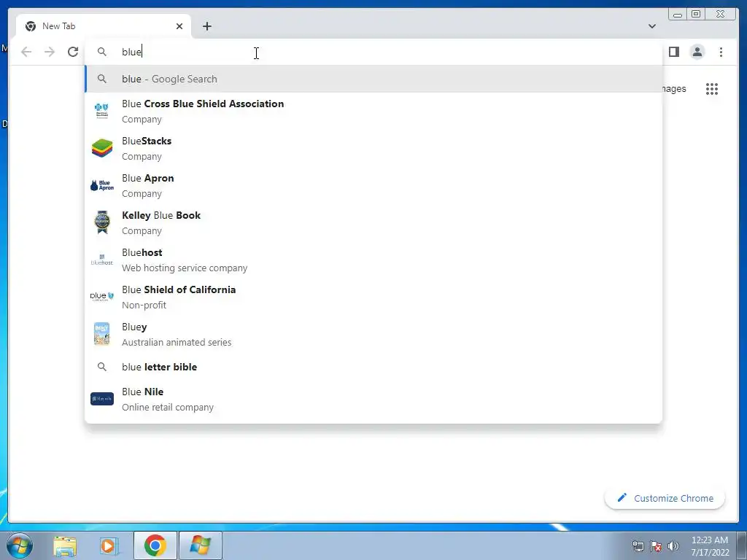The height and width of the screenshot is (560, 747).
Task: Open the Action Center flag tray icon
Action: pyautogui.click(x=656, y=546)
